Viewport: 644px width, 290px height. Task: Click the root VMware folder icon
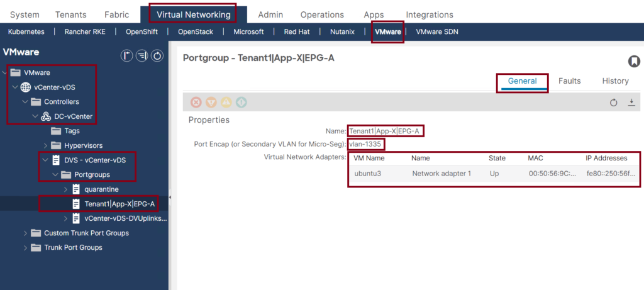(x=16, y=73)
